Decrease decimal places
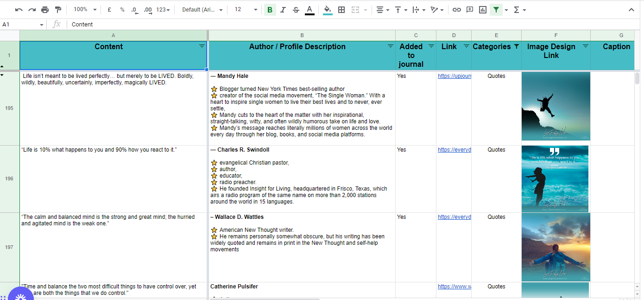This screenshot has width=644, height=300. (x=135, y=10)
